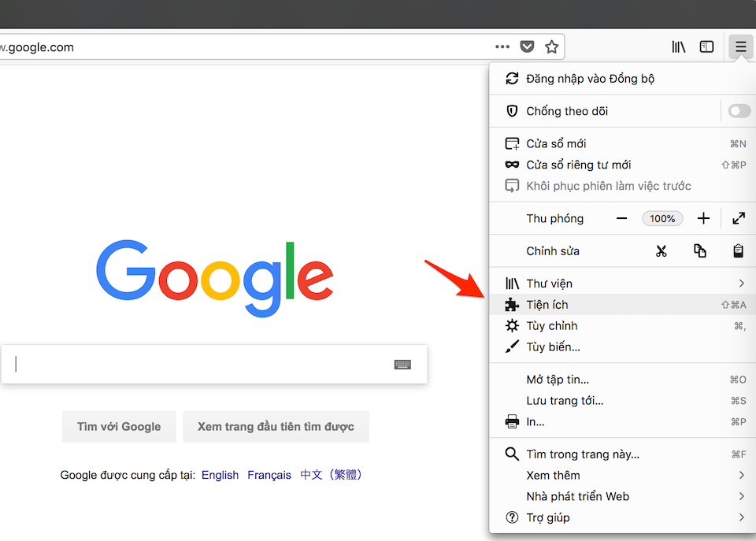Image resolution: width=756 pixels, height=541 pixels.
Task: Paste using the clipboard icon
Action: pos(738,251)
